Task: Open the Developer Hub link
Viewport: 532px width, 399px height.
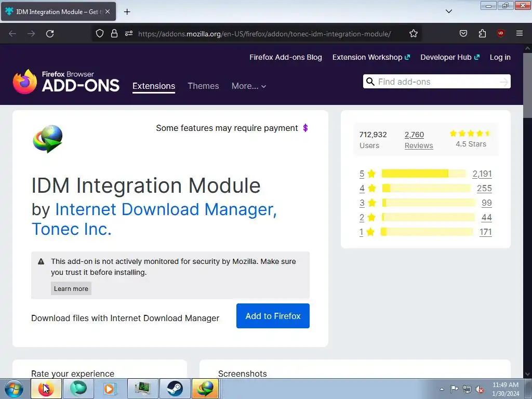Action: [450, 57]
